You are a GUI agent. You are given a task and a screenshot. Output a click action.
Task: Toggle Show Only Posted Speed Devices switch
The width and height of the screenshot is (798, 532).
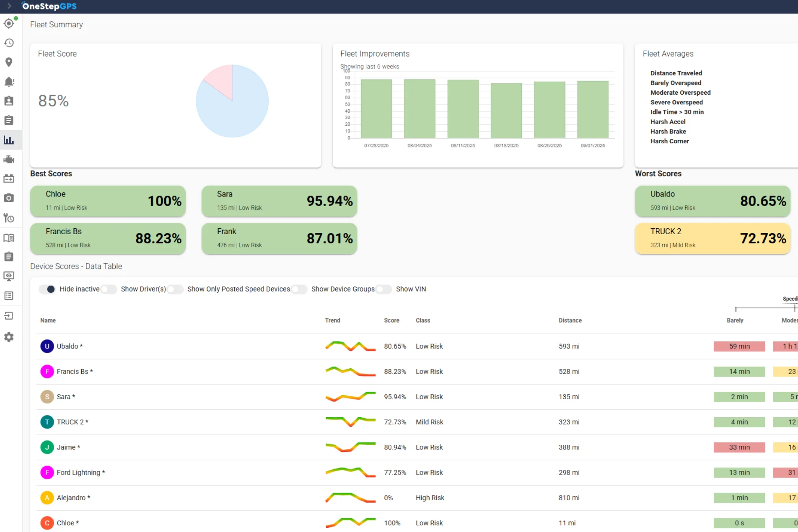[x=175, y=289]
